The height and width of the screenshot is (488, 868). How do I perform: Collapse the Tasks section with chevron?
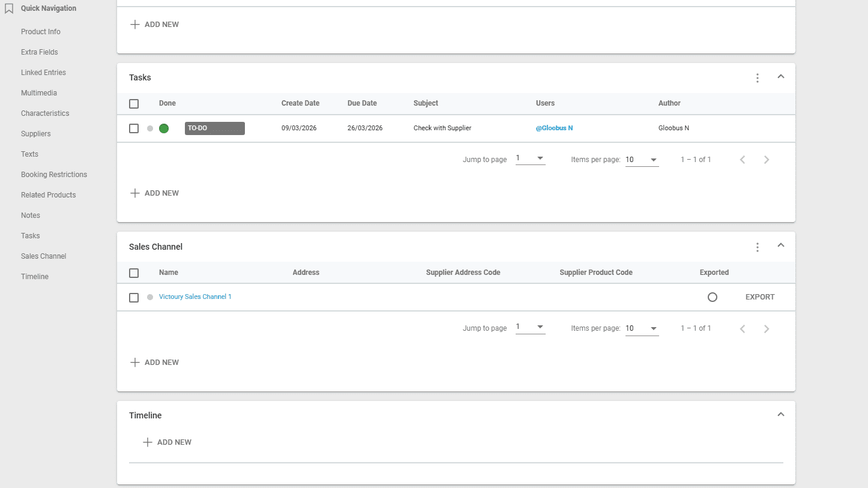[781, 77]
